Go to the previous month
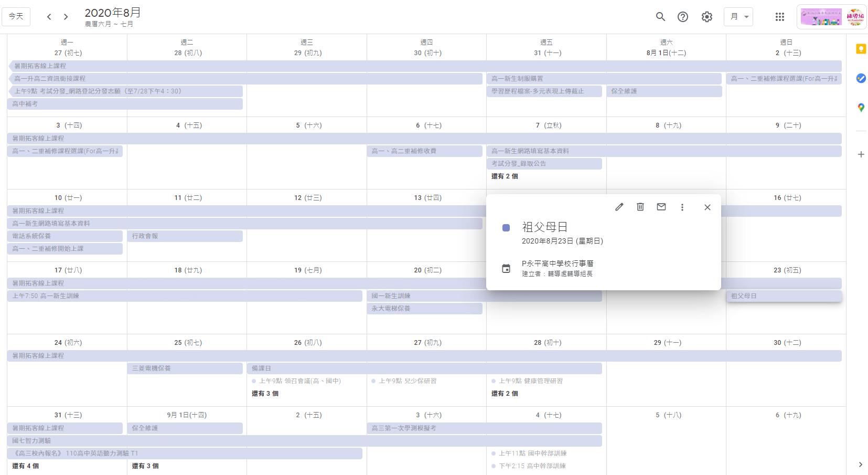 49,17
